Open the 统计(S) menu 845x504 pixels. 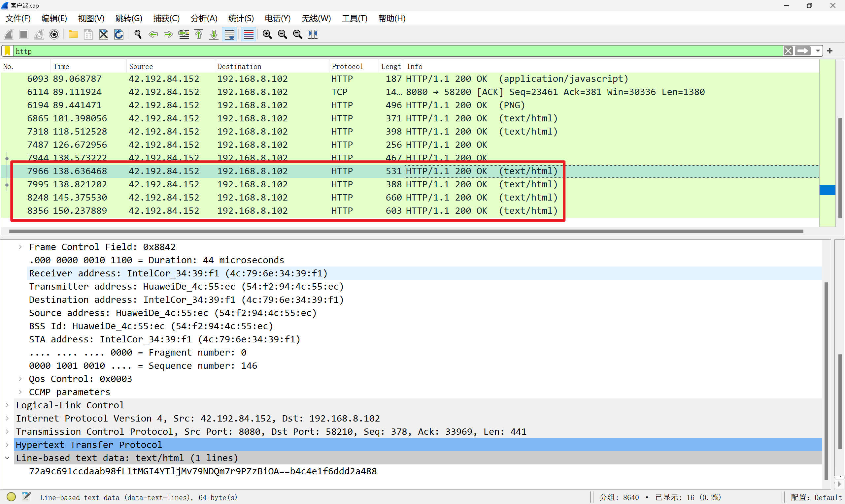pos(241,18)
